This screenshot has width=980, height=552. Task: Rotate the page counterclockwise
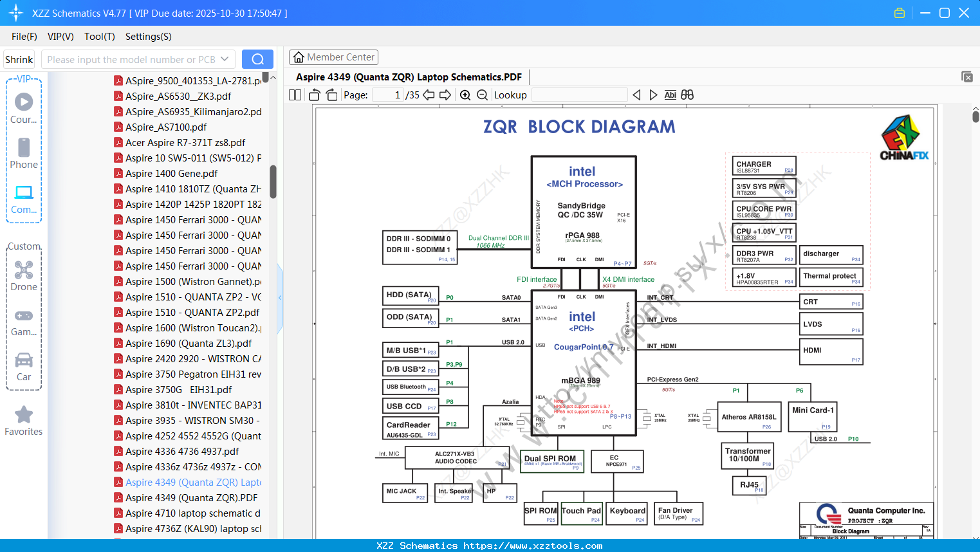(x=315, y=95)
